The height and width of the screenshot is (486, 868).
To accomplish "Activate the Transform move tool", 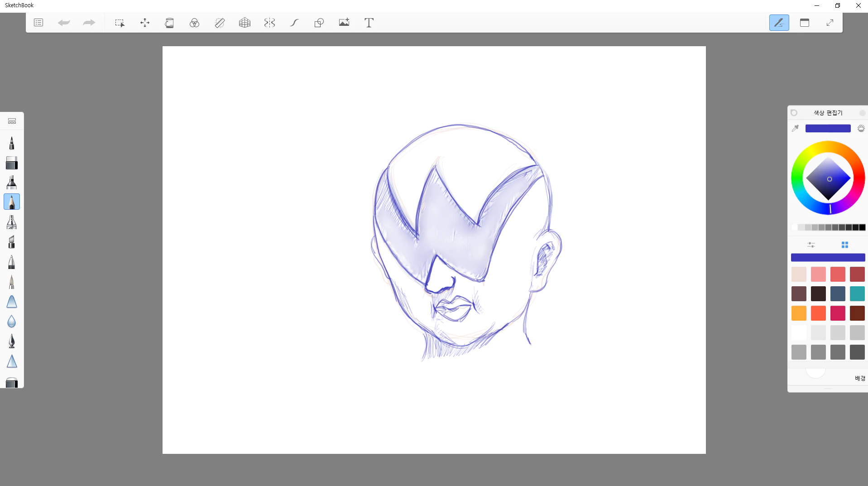I will point(145,23).
